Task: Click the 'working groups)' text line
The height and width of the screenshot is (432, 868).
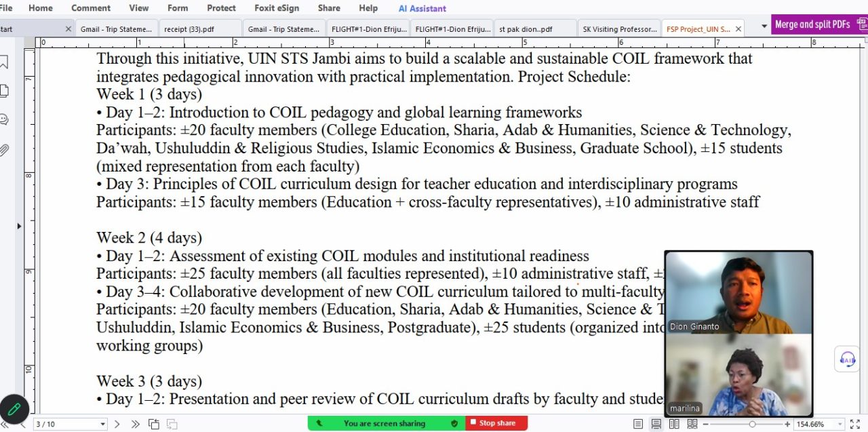Action: [x=149, y=346]
